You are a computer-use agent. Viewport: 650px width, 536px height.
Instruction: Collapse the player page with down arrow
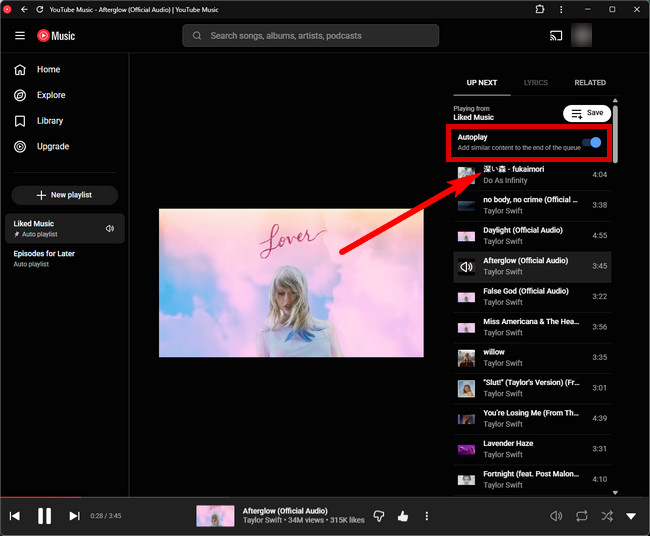(x=631, y=516)
